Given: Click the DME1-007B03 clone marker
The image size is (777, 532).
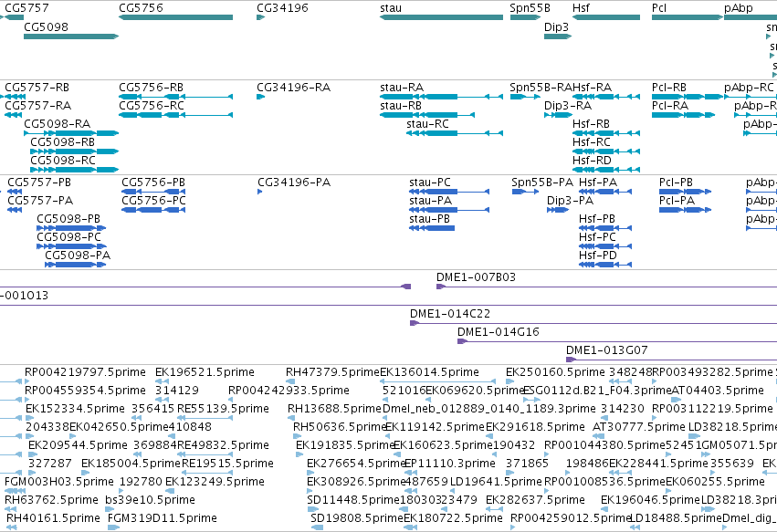Looking at the screenshot, I should [x=441, y=287].
